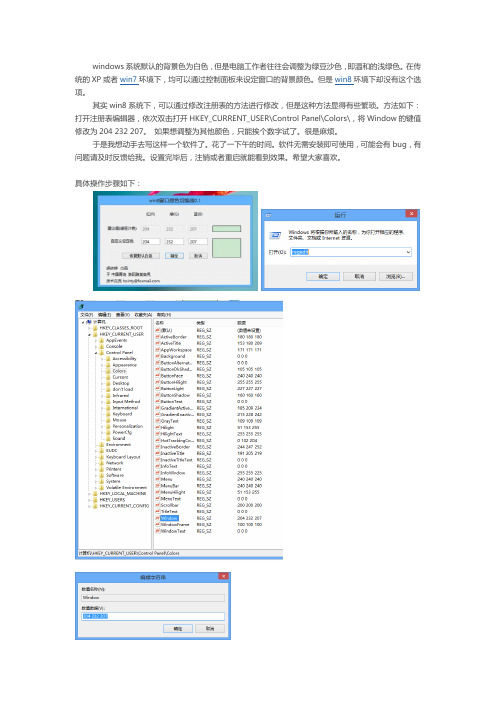This screenshot has width=496, height=702.
Task: Click the Software folder icon in tree
Action: coord(102,475)
